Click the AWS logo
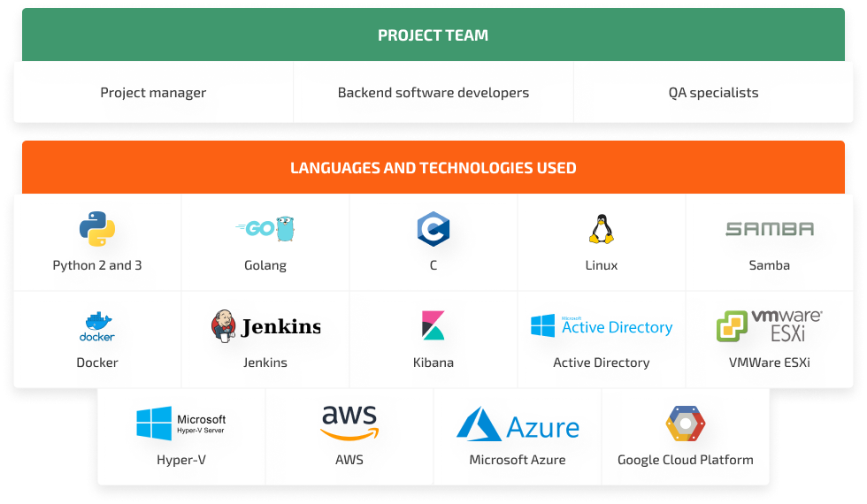 point(350,423)
